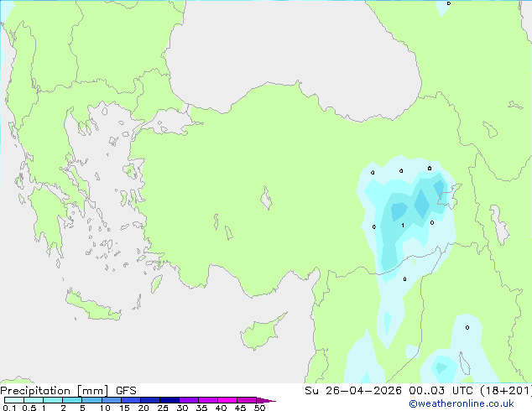Select the 35–40 mm legend color box
Screen dimensions: 532x411
(x=207, y=400)
